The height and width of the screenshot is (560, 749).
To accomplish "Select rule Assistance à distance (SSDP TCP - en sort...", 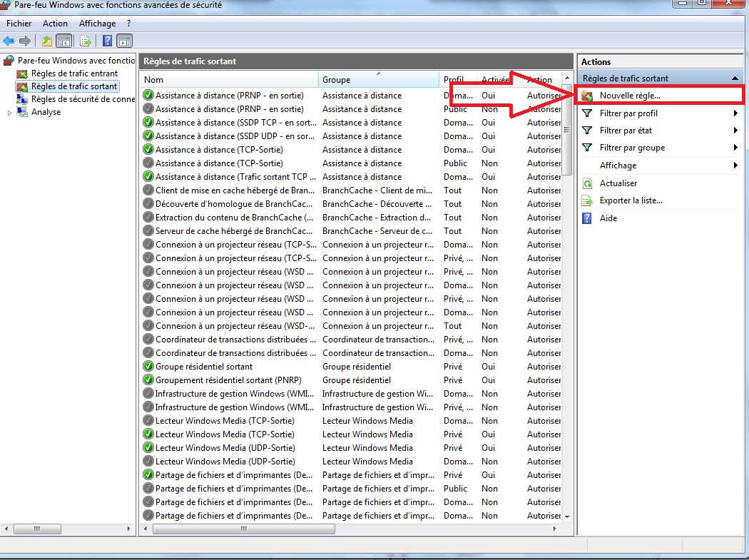I will [x=236, y=123].
